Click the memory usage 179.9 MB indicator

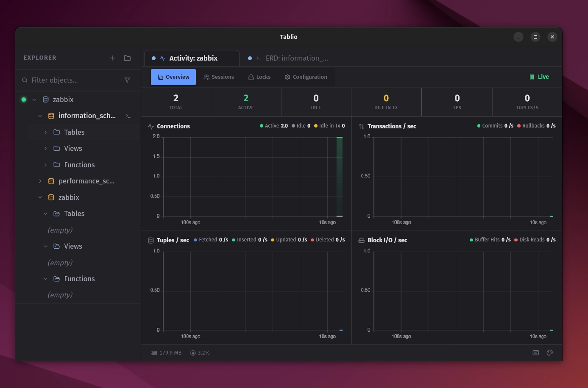(166, 353)
